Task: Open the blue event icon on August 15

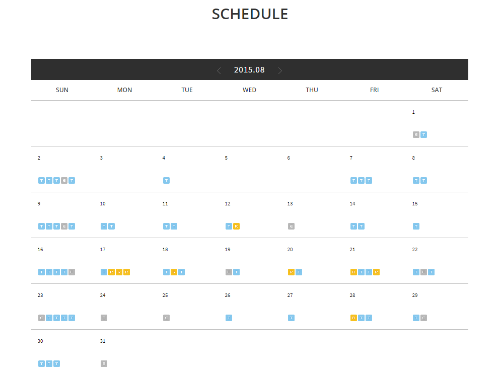Action: point(416,226)
